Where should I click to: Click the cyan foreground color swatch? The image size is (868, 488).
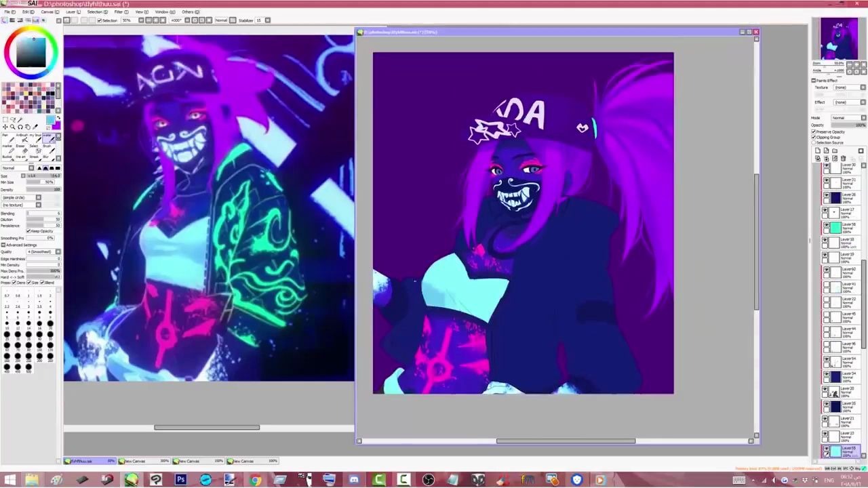click(x=50, y=120)
